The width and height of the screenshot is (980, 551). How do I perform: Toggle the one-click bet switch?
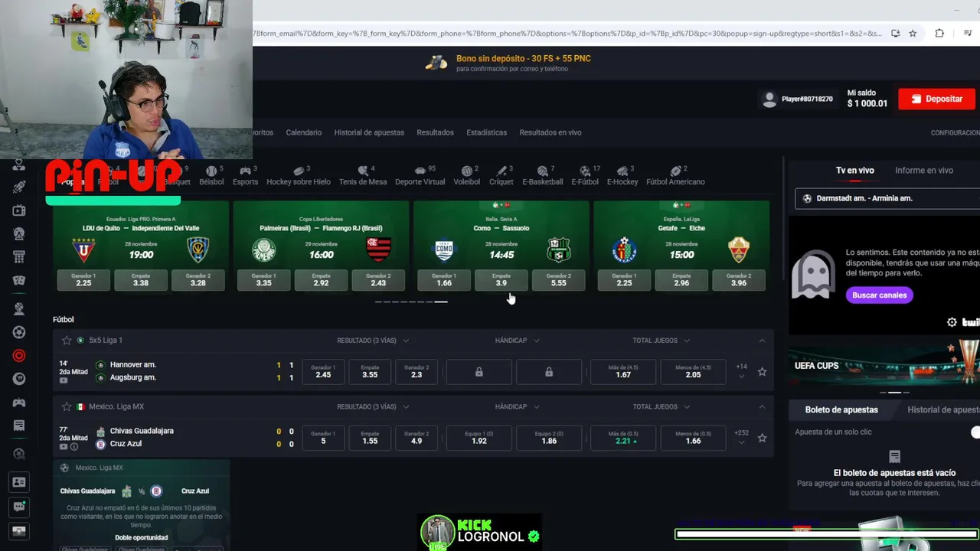(974, 432)
